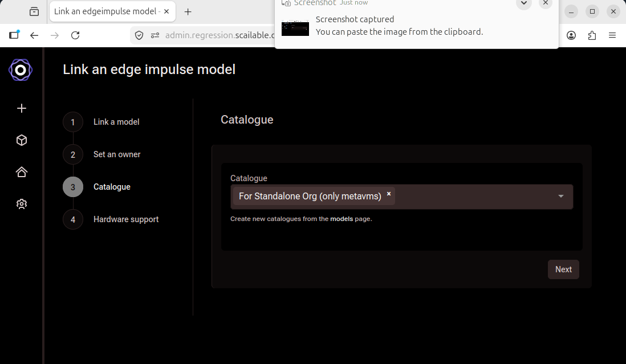The height and width of the screenshot is (364, 626).
Task: Open the settings gear sidebar icon
Action: pos(22,204)
